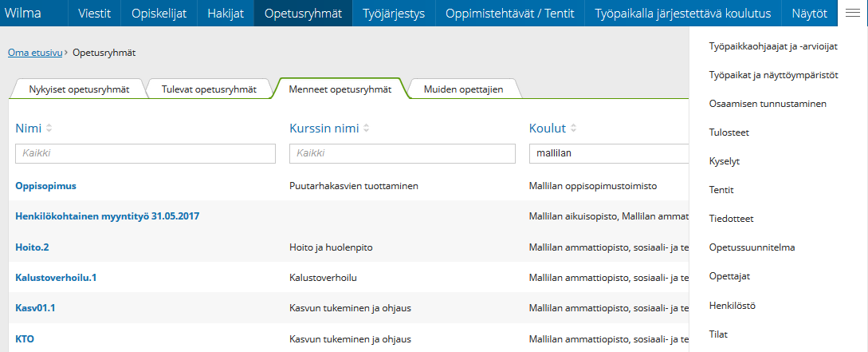Switch to Nykyiset opetusryhmät tab

pyautogui.click(x=79, y=89)
